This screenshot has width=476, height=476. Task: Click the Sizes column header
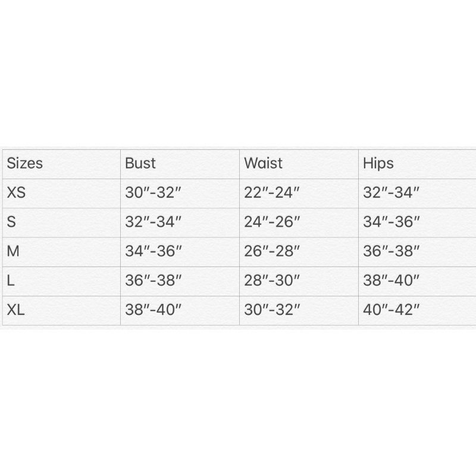pos(25,164)
